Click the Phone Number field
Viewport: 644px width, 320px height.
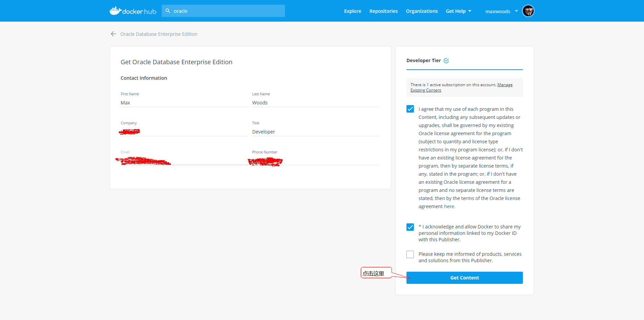pos(315,161)
